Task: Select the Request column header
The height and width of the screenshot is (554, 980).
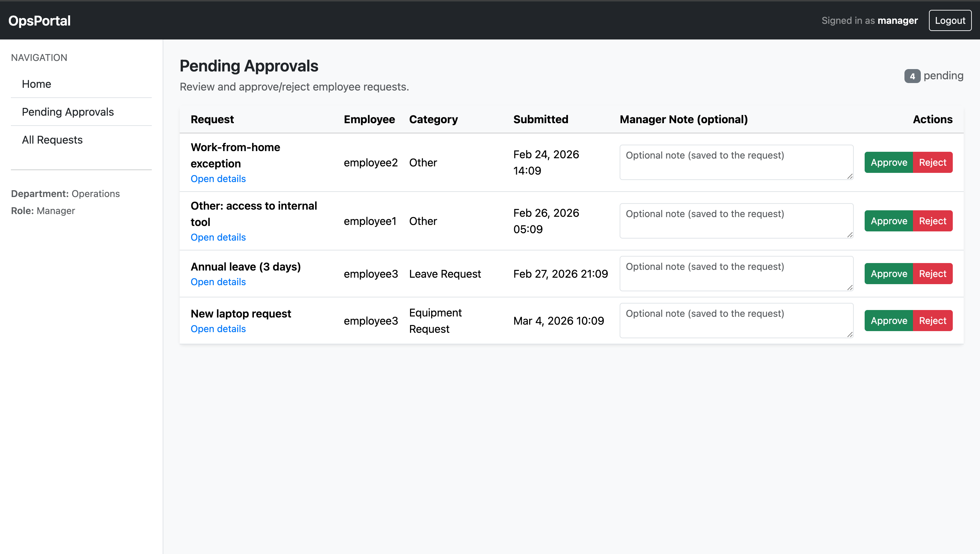Action: [x=212, y=119]
